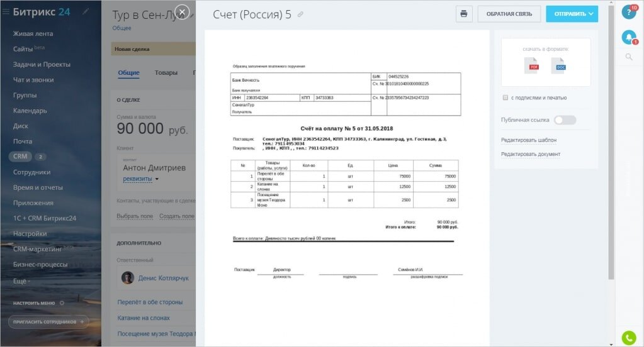The height and width of the screenshot is (347, 644).
Task: Click Выбрать поле link
Action: 135,216
